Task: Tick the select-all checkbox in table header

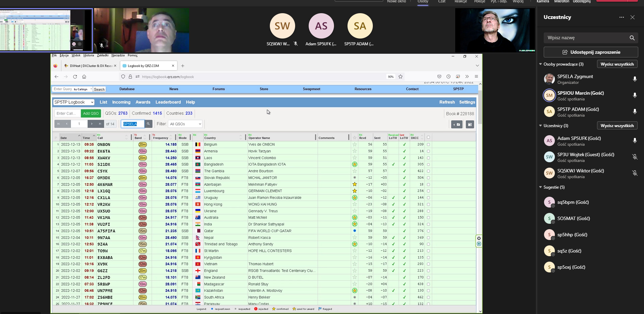Action: pos(428,138)
